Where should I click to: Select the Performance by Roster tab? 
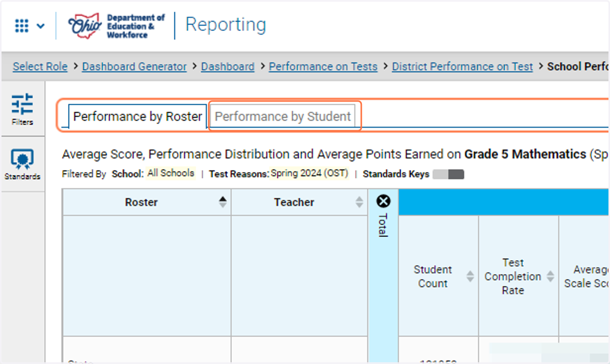[137, 116]
